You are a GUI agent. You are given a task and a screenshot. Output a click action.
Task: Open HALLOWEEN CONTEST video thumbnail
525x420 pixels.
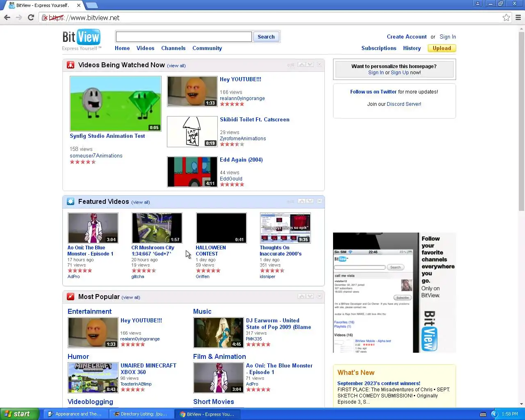pos(221,228)
